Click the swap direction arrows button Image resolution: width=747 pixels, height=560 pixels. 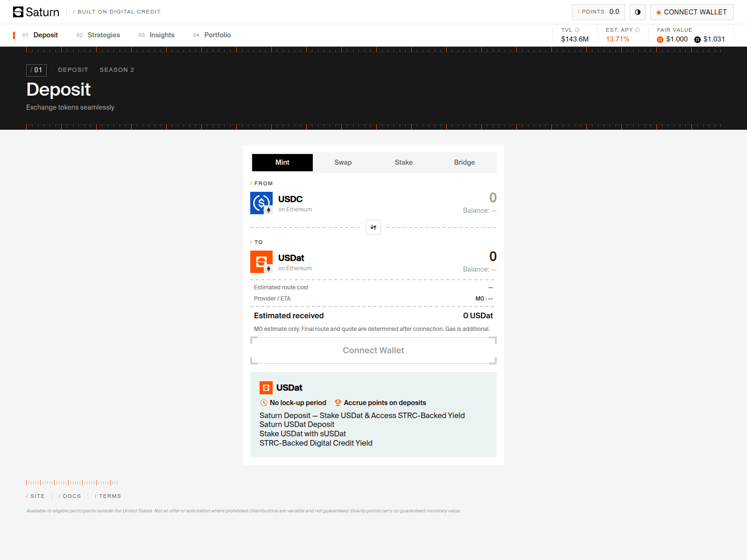point(373,227)
